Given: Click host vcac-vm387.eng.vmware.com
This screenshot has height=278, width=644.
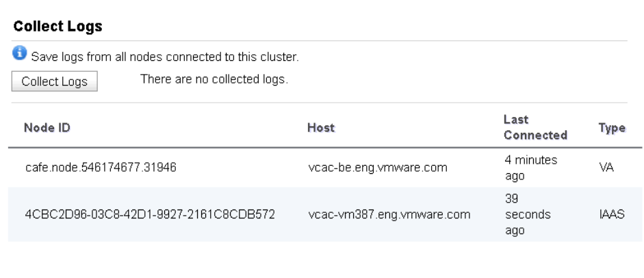Looking at the screenshot, I should 389,214.
